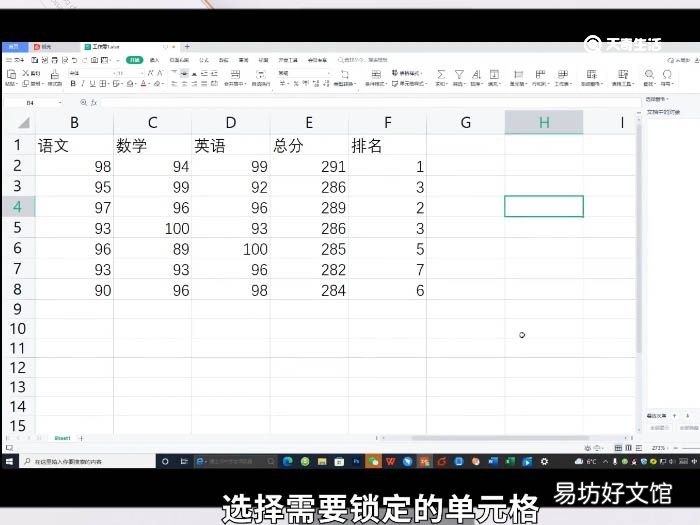Apply underline formatting

point(92,83)
